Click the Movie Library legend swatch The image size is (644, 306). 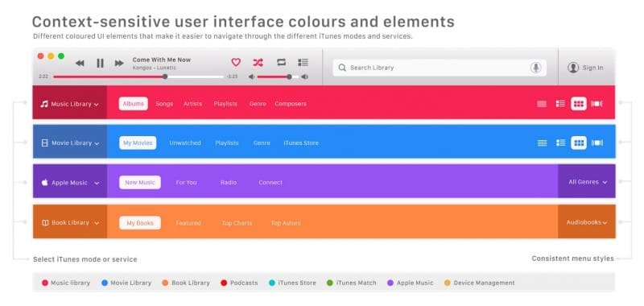(x=105, y=283)
